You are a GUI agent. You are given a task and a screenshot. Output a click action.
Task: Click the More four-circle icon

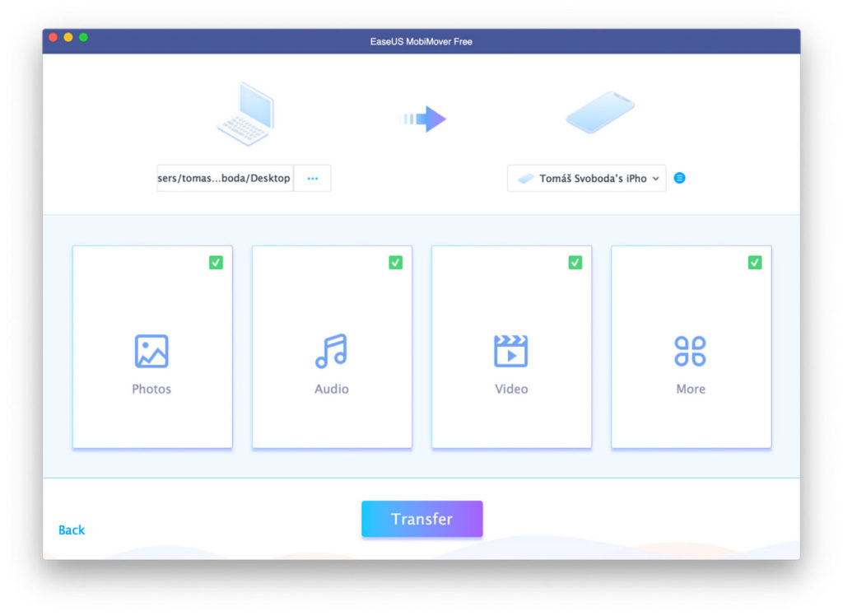691,351
